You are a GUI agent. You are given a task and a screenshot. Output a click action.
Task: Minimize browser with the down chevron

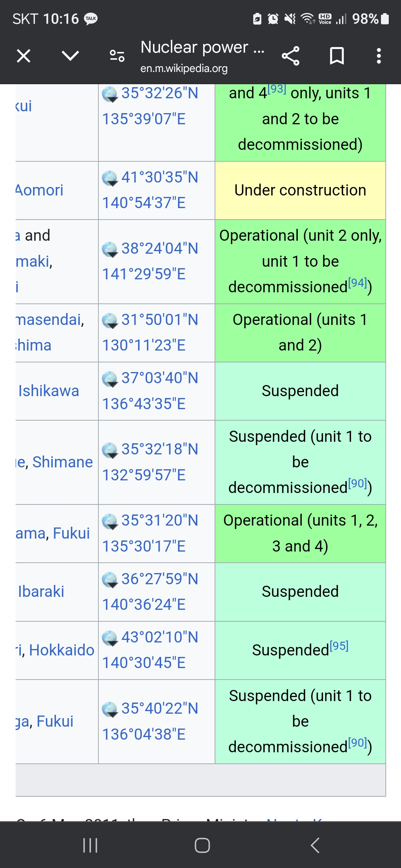[x=70, y=56]
